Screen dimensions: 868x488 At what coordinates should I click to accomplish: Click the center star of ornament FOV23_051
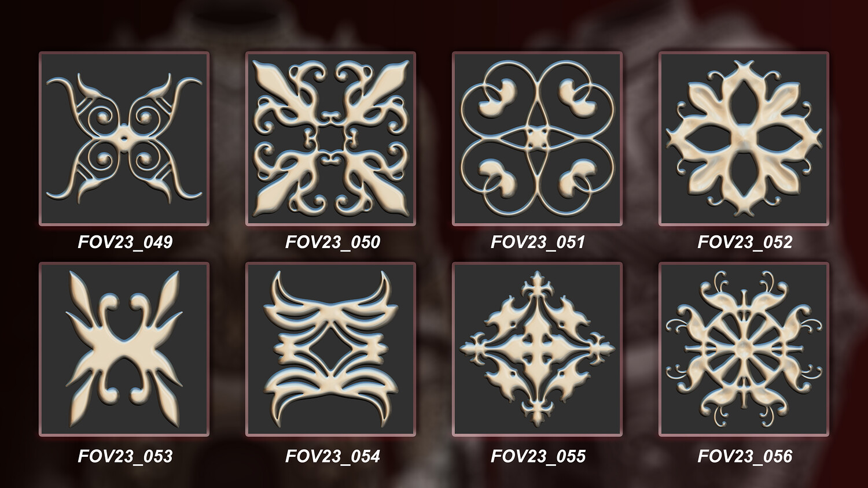[x=537, y=139]
